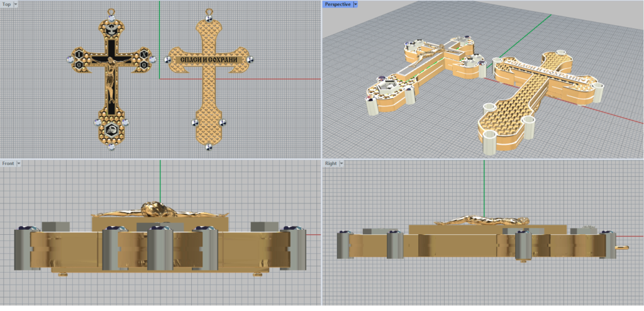Image resolution: width=644 pixels, height=311 pixels.
Task: Click the Perspective viewport title
Action: point(337,4)
